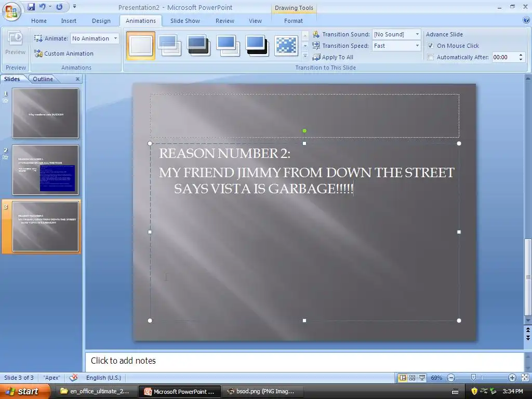Close the Slides/Outline pane
Screen dimensions: 532x399
[77, 79]
